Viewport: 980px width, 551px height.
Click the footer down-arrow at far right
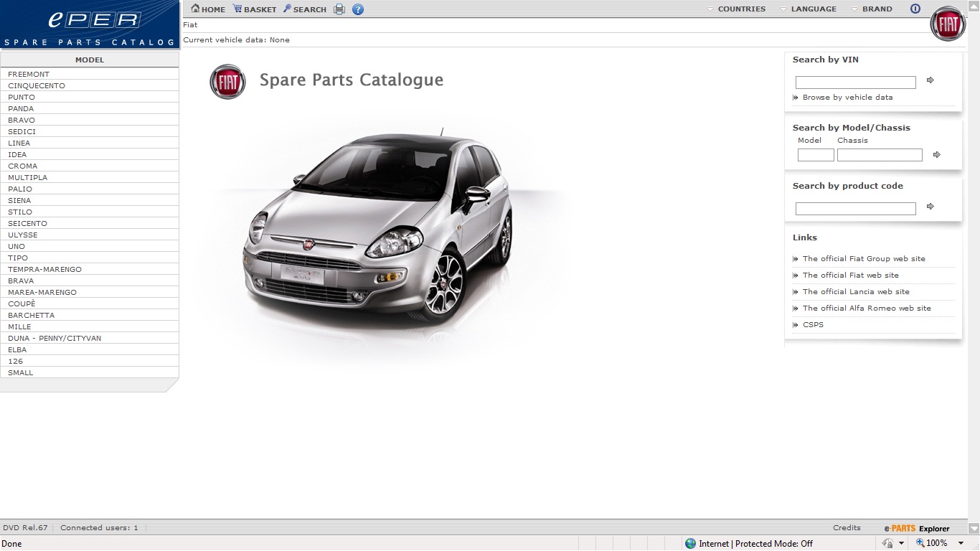point(974,528)
